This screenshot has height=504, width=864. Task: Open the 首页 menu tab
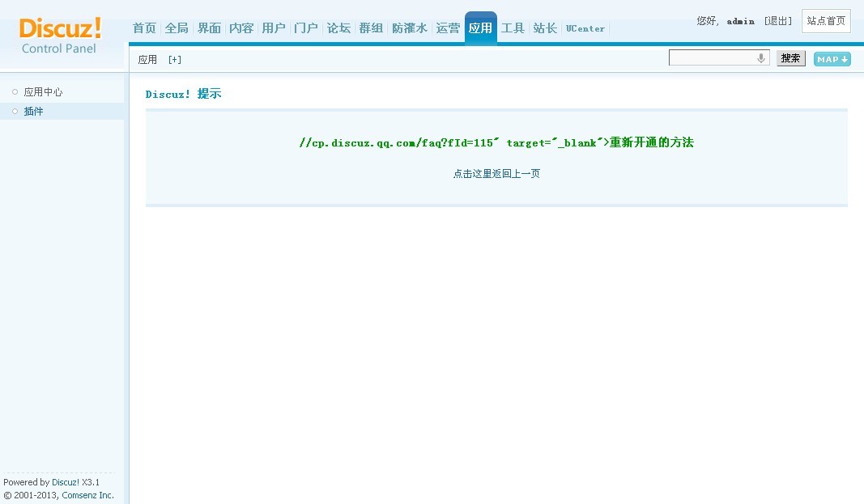[144, 28]
